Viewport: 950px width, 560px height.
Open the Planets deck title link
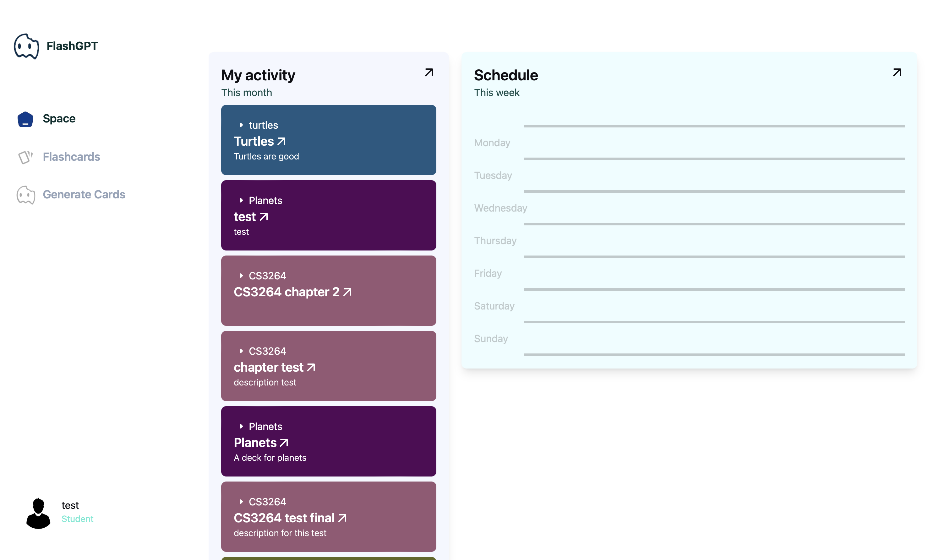pos(255,443)
